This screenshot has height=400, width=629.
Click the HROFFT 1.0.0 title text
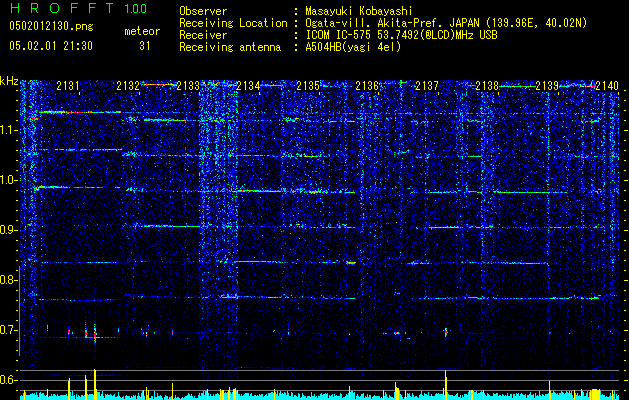point(78,8)
